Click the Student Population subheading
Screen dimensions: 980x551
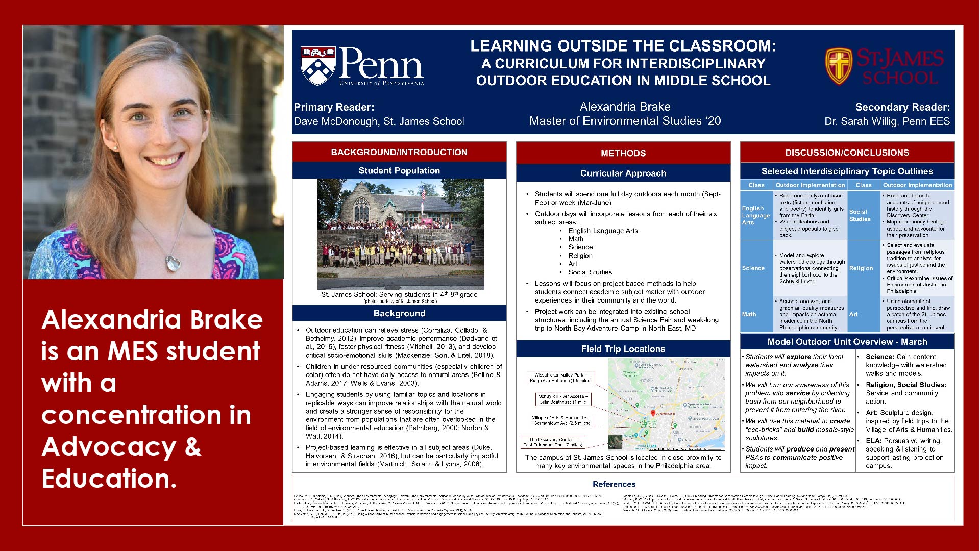coord(399,171)
